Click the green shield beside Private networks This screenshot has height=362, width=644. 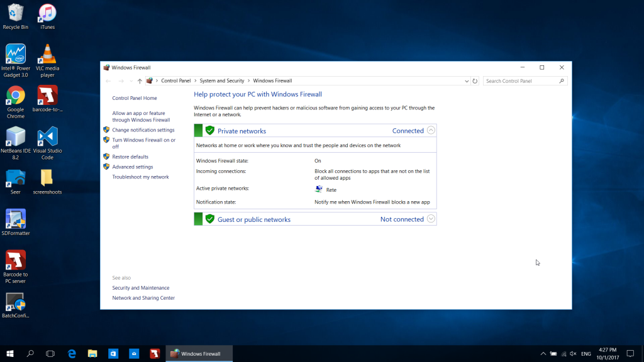pos(209,130)
